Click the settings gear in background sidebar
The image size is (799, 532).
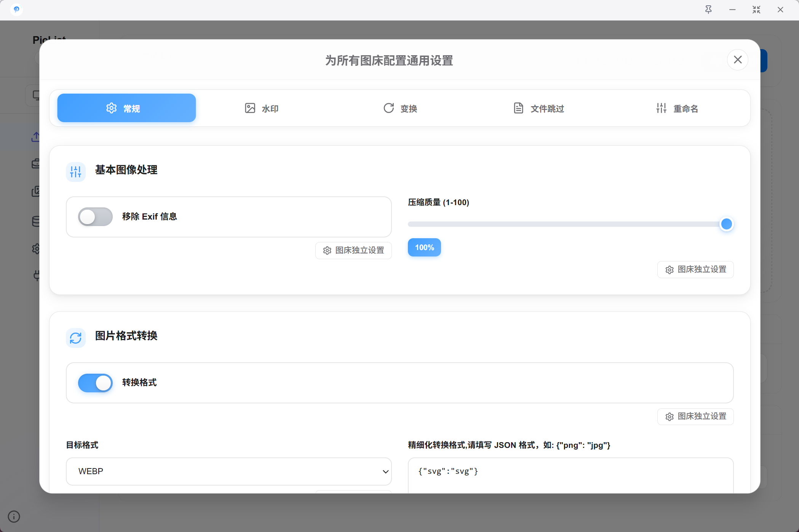36,249
